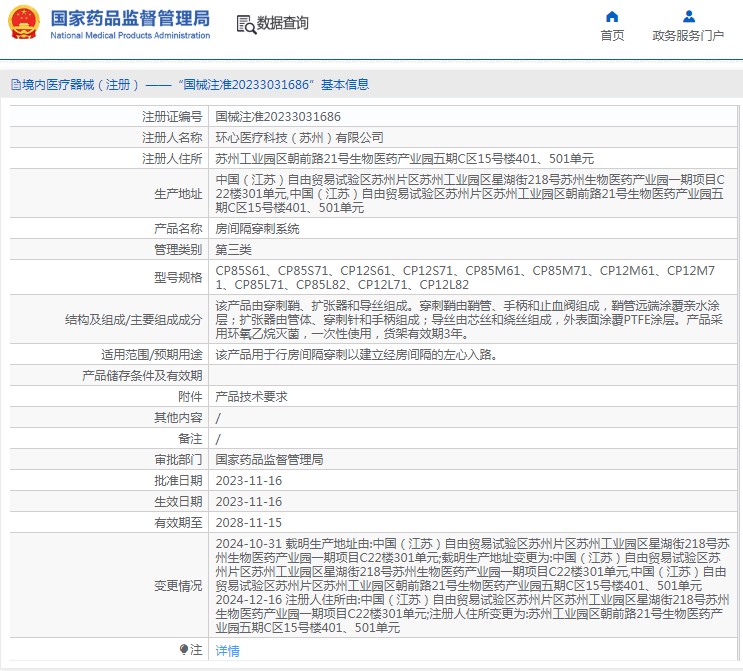
Task: Select effective date in 生效日期 row
Action: (x=249, y=501)
